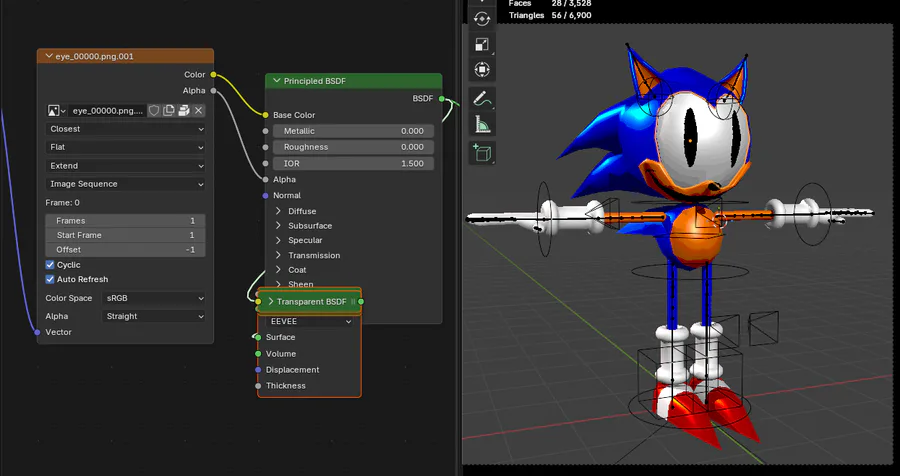Viewport: 900px width, 476px height.
Task: Click the Base Color input socket
Action: [265, 115]
